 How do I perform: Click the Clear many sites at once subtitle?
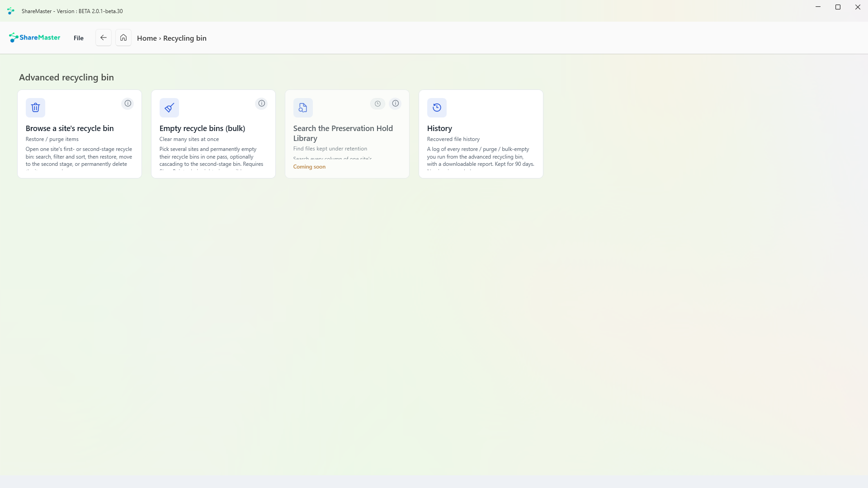click(x=189, y=139)
